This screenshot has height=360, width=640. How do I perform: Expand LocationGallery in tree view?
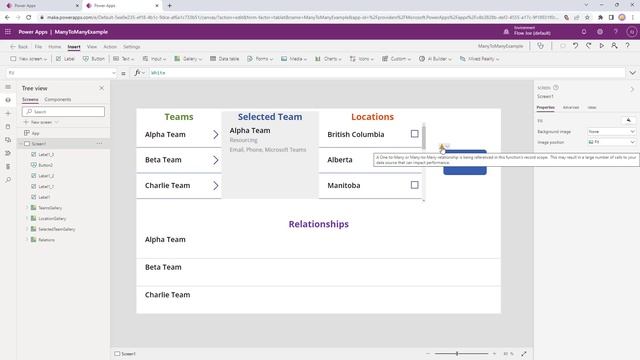click(x=27, y=218)
